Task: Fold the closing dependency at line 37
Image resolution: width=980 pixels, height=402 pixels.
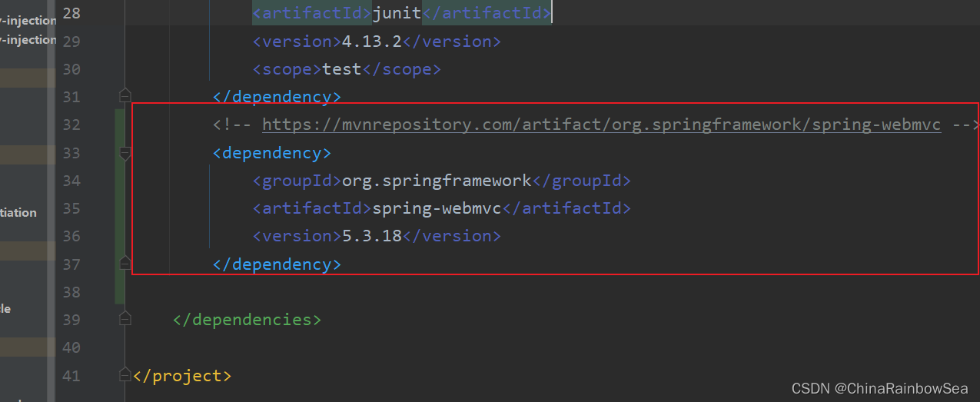Action: pyautogui.click(x=125, y=264)
